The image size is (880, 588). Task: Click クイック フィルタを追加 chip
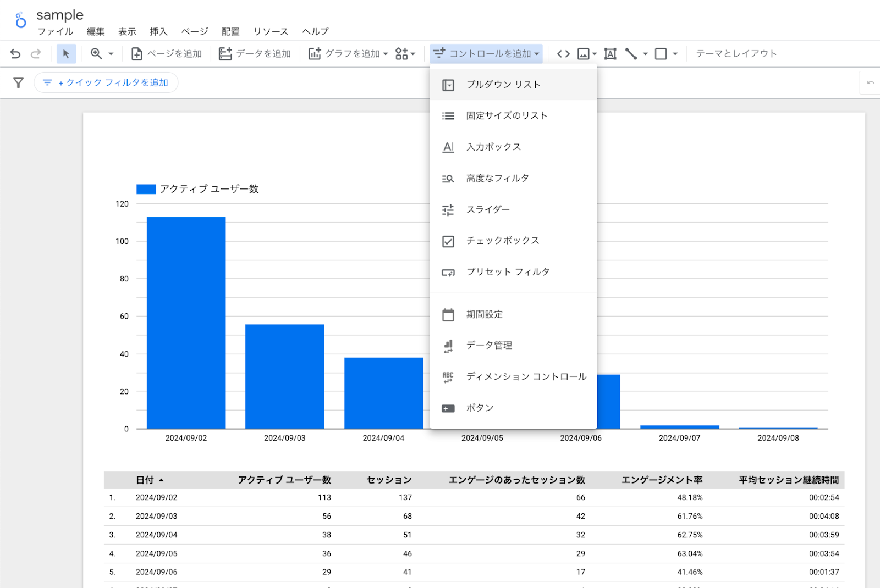point(106,82)
